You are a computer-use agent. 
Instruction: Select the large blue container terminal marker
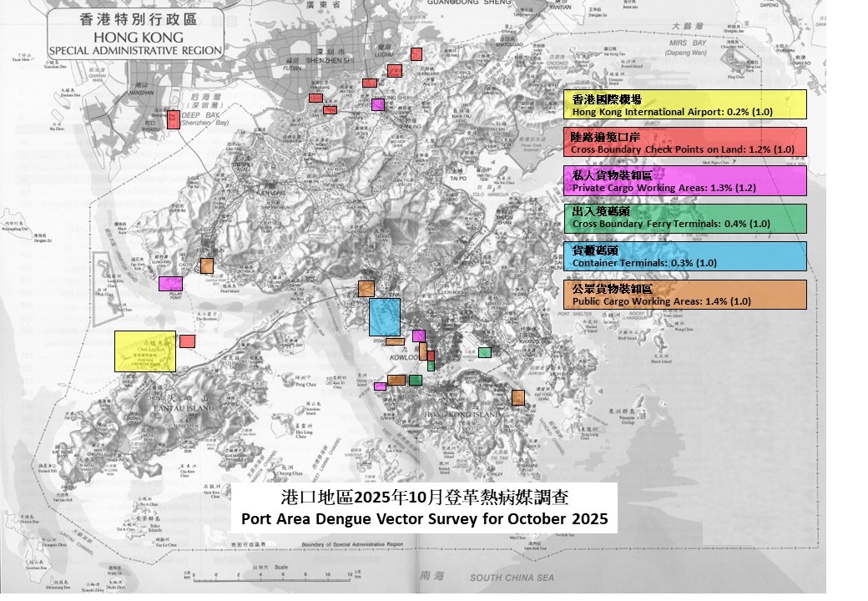384,317
